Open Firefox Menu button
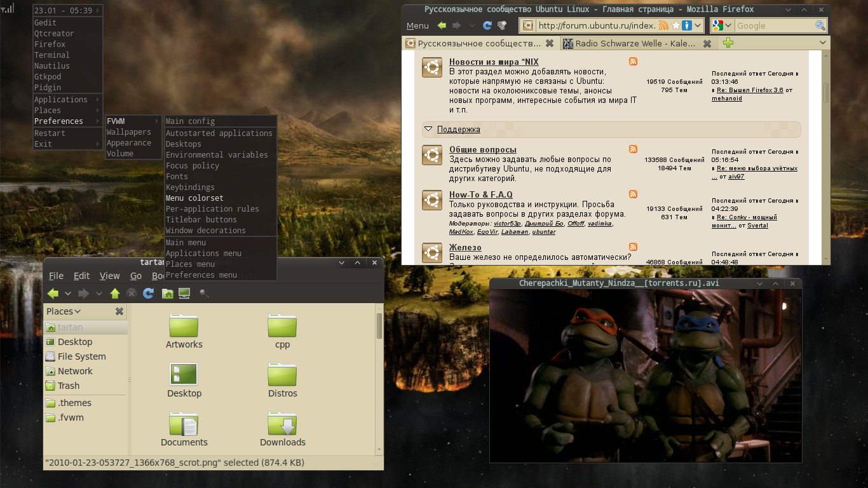868x488 pixels. coord(417,25)
